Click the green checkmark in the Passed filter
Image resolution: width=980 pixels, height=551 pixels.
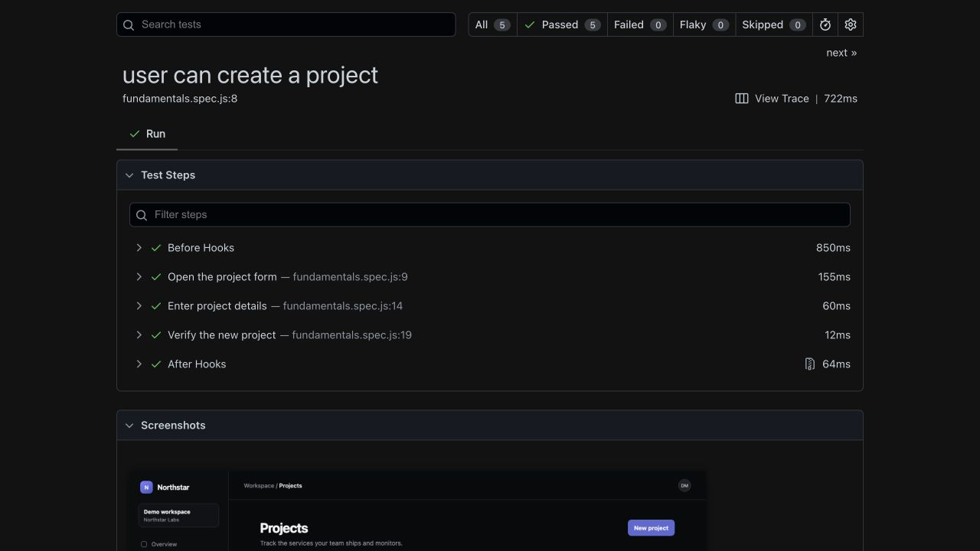click(530, 24)
